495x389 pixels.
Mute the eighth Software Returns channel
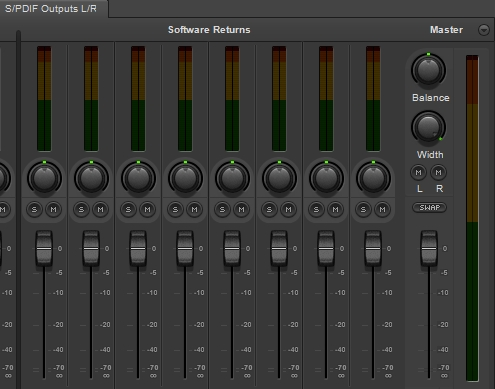(x=382, y=209)
